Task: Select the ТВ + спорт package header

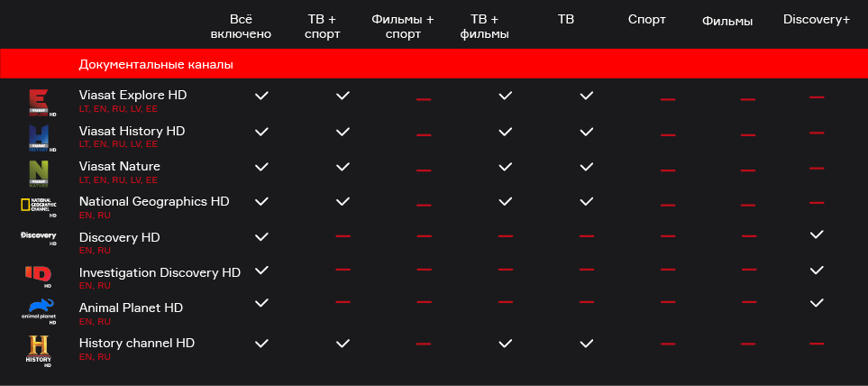Action: 322,26
